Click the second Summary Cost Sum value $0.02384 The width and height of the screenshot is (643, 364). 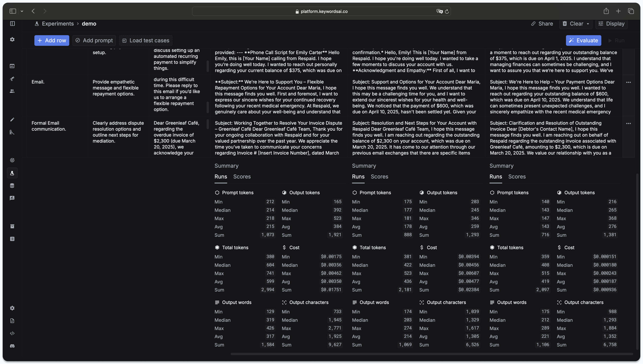click(x=468, y=290)
